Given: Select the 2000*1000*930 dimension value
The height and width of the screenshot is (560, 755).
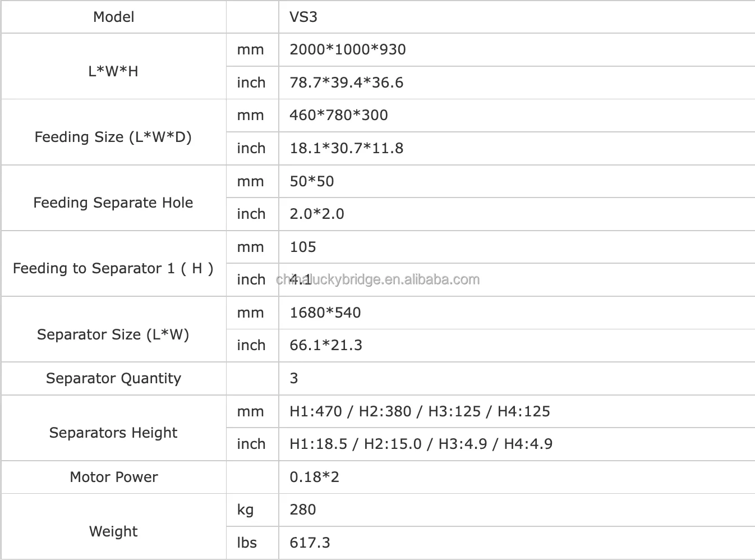Looking at the screenshot, I should [347, 49].
